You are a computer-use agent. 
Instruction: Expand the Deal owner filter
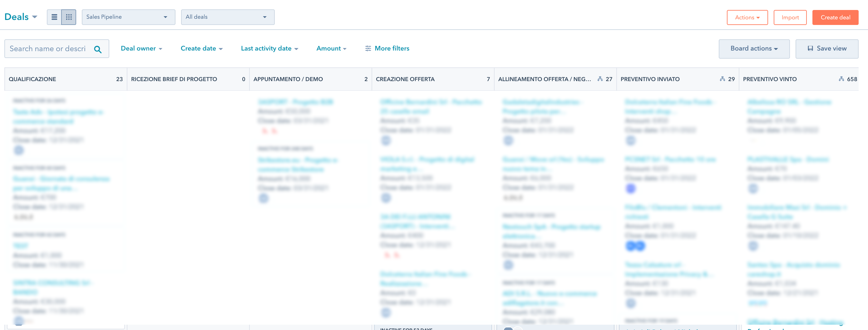pyautogui.click(x=141, y=48)
